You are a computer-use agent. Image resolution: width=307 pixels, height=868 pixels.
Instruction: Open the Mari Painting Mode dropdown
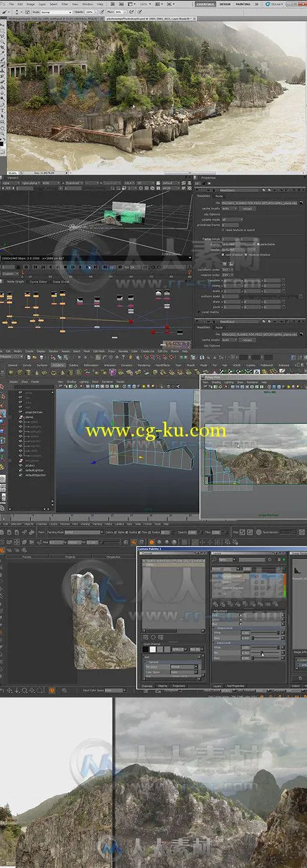point(84,532)
